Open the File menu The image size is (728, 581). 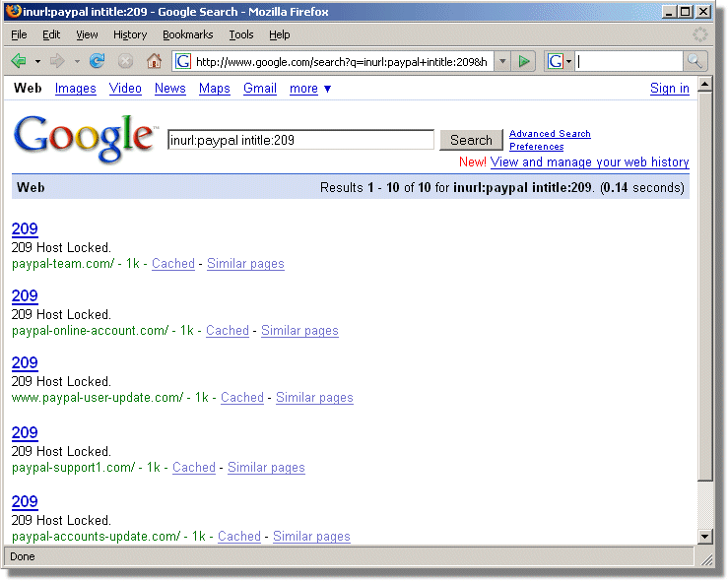(19, 34)
